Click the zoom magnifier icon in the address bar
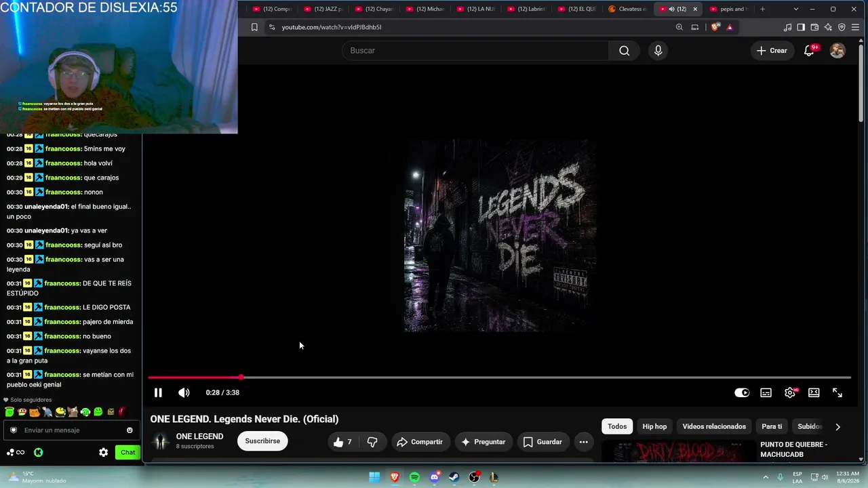 tap(679, 27)
